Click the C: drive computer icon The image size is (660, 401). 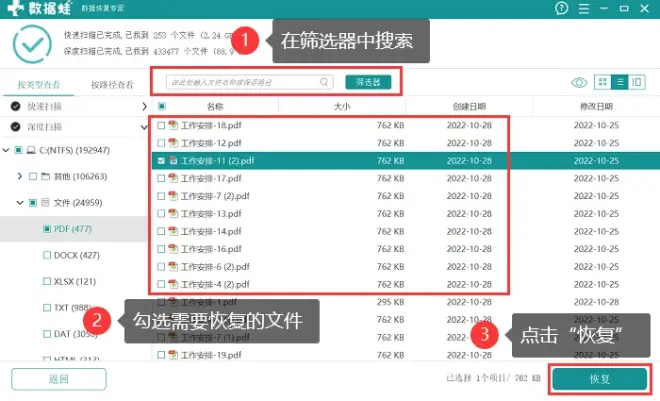pyautogui.click(x=31, y=150)
